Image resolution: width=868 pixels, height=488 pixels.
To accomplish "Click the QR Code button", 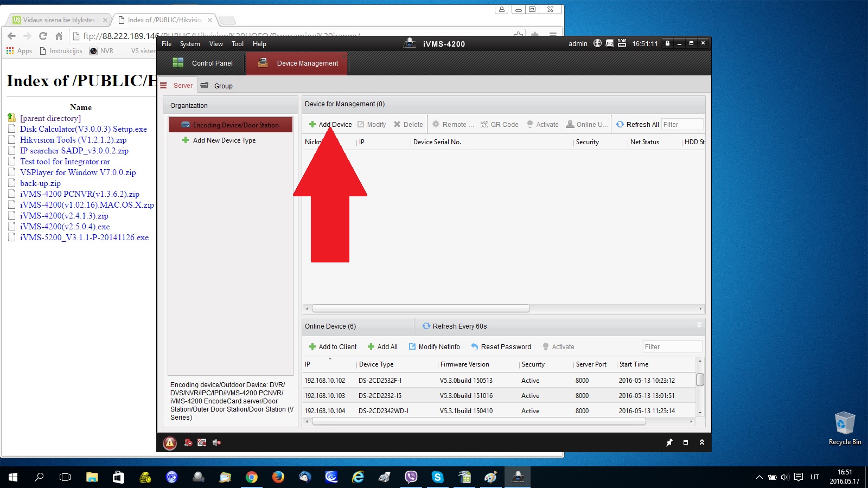I will click(x=500, y=125).
